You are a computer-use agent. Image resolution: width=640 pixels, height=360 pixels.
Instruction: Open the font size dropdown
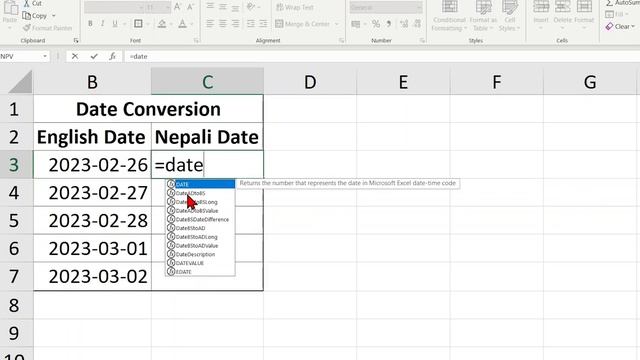(x=167, y=7)
